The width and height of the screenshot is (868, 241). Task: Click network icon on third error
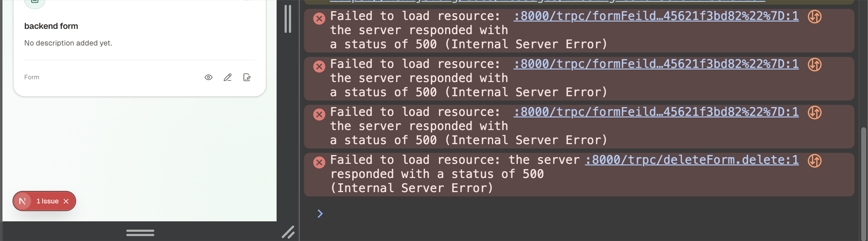tap(814, 113)
